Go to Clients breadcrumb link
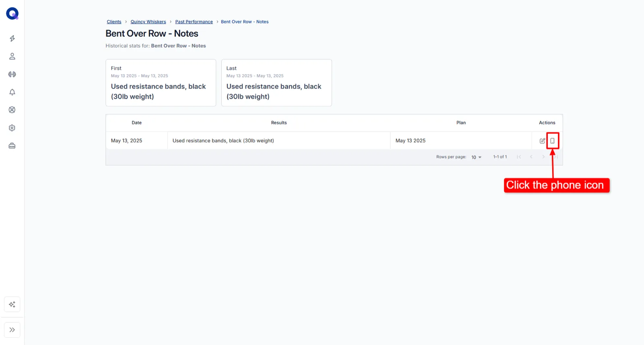644x345 pixels. (x=114, y=22)
